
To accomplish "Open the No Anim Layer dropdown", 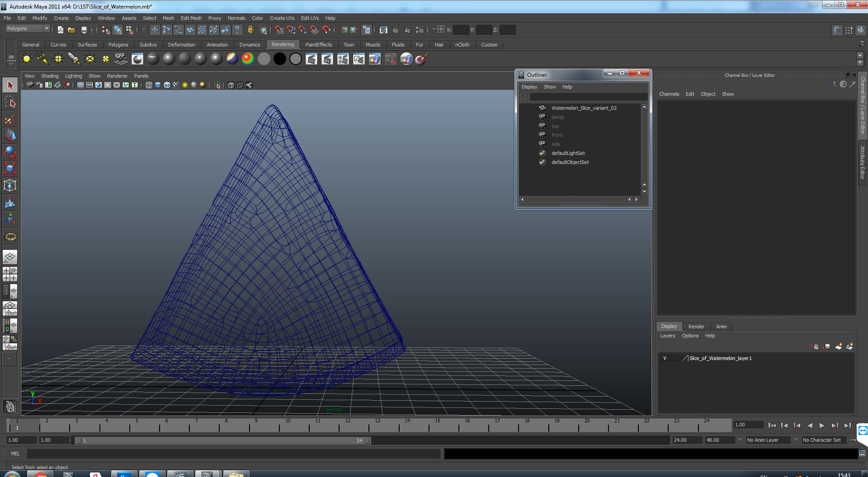I will [768, 440].
